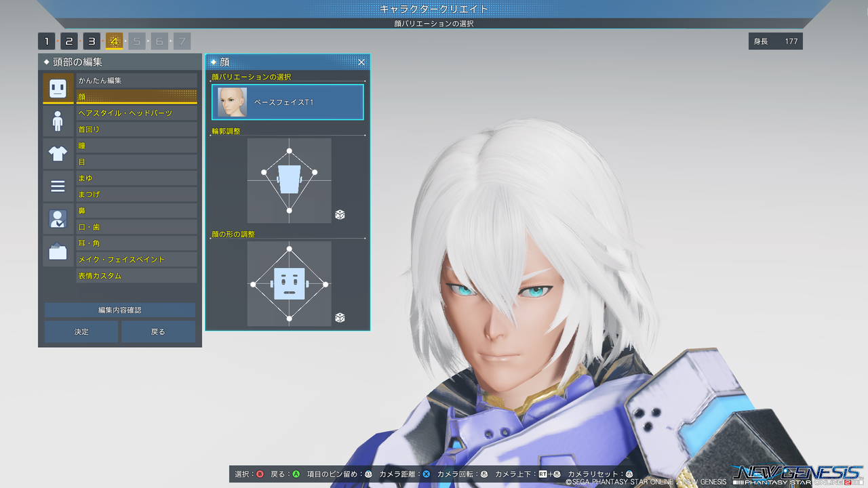
Task: Go to creation step 3
Action: click(92, 41)
